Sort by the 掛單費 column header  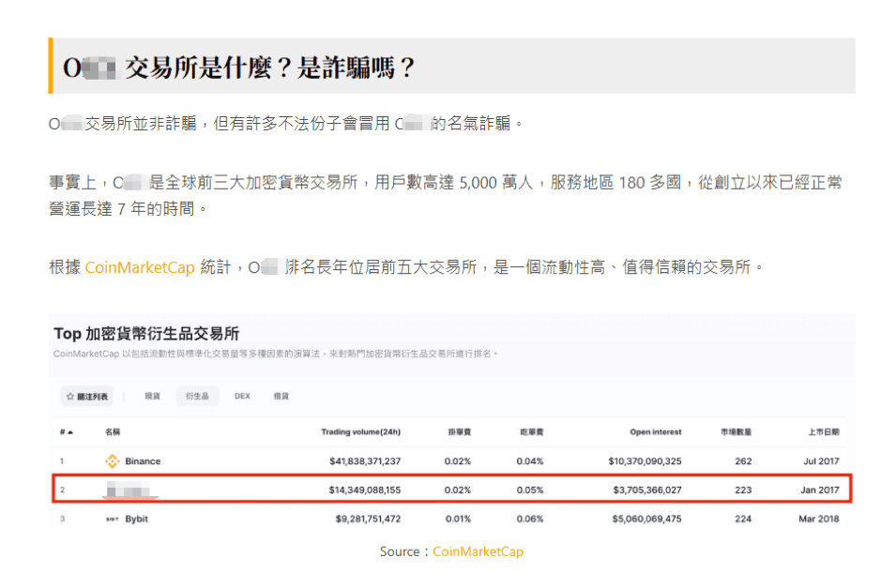[460, 432]
